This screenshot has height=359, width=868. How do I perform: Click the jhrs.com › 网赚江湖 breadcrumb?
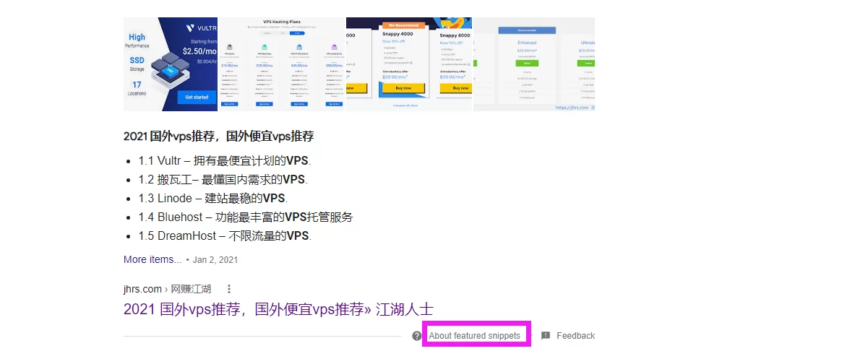coord(167,289)
